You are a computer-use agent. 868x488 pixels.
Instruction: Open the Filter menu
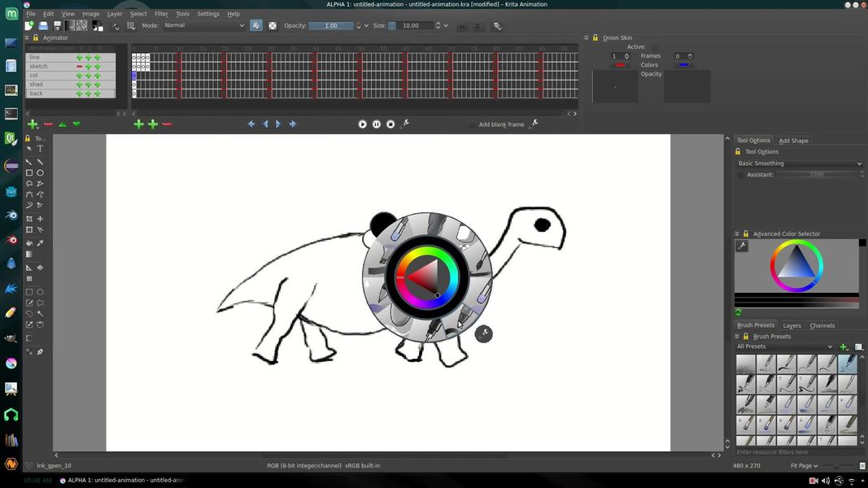click(161, 14)
